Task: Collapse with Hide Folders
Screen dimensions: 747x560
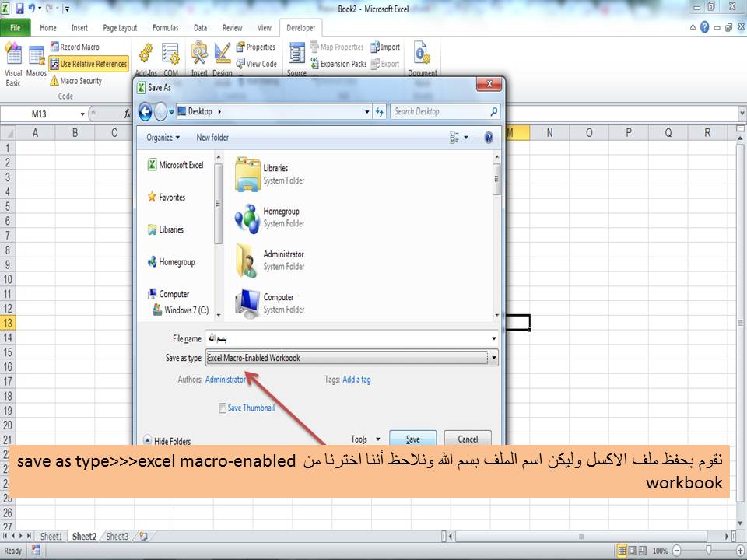Action: [167, 441]
